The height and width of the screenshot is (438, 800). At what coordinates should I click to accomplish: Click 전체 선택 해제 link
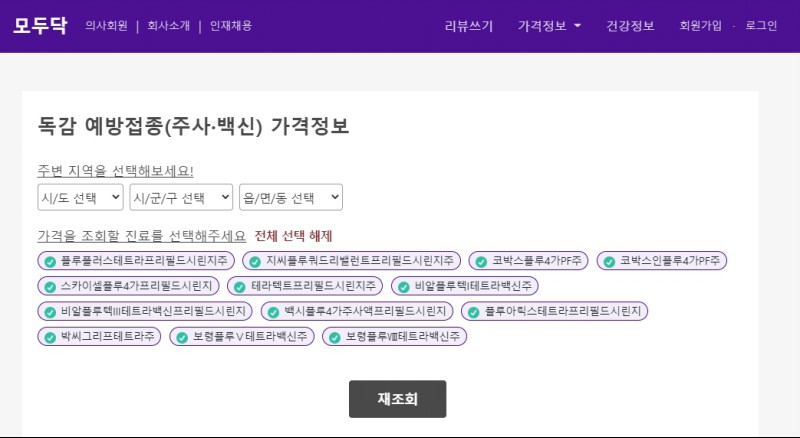click(x=293, y=236)
